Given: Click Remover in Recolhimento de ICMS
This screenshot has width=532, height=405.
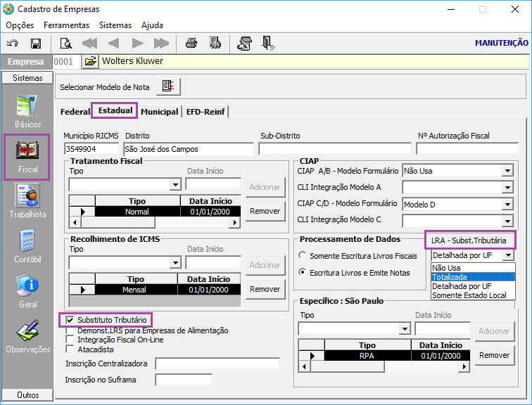Looking at the screenshot, I should pos(265,289).
